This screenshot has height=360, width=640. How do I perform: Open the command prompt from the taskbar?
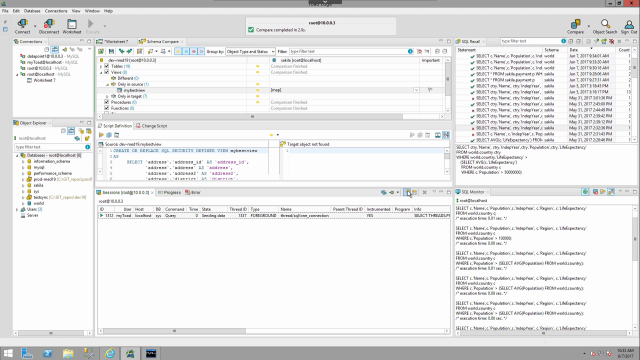point(151,353)
